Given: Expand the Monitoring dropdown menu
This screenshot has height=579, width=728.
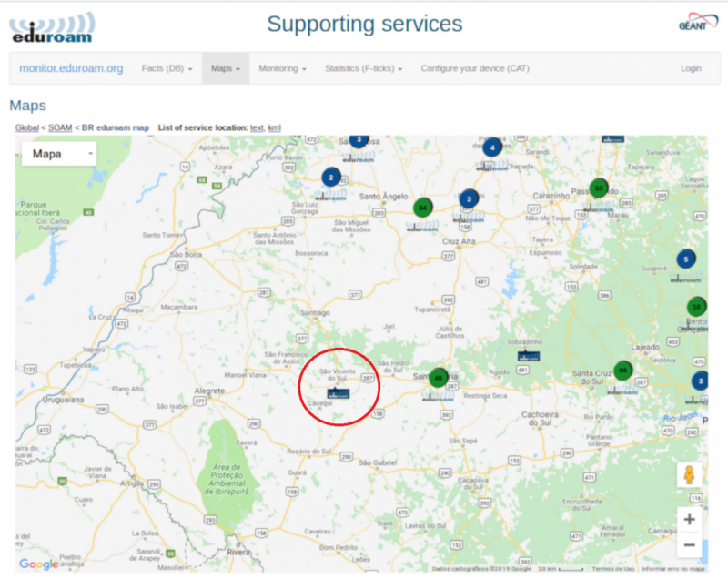Looking at the screenshot, I should (x=282, y=68).
